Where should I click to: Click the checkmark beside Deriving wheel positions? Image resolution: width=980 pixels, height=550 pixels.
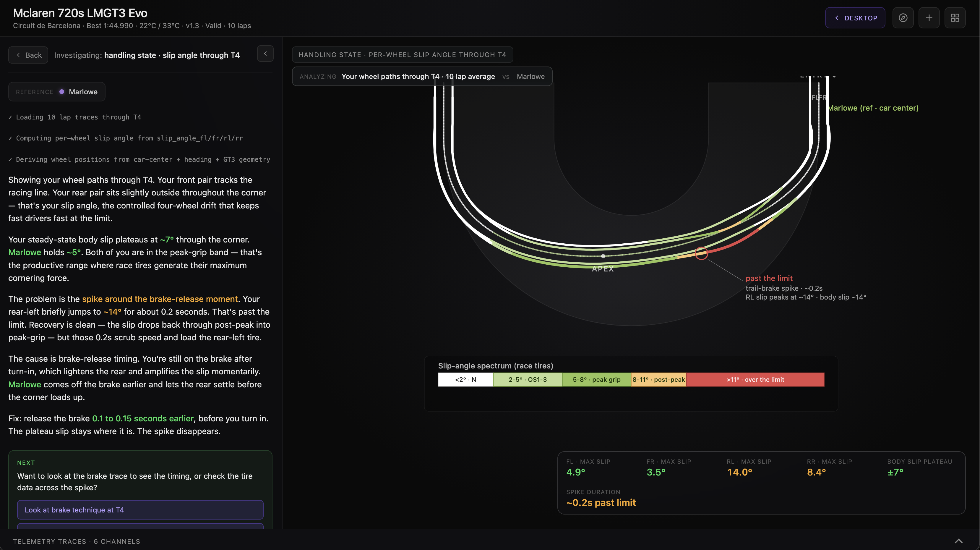point(10,159)
